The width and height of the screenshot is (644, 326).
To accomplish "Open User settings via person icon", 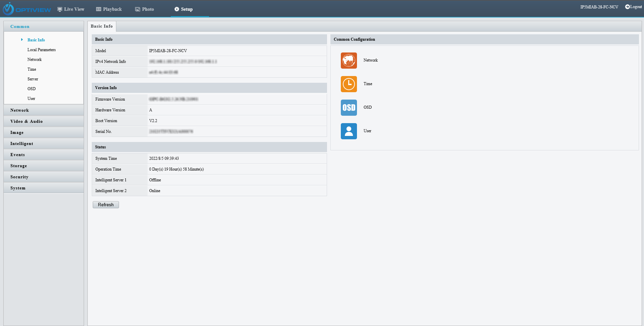I will (x=349, y=131).
